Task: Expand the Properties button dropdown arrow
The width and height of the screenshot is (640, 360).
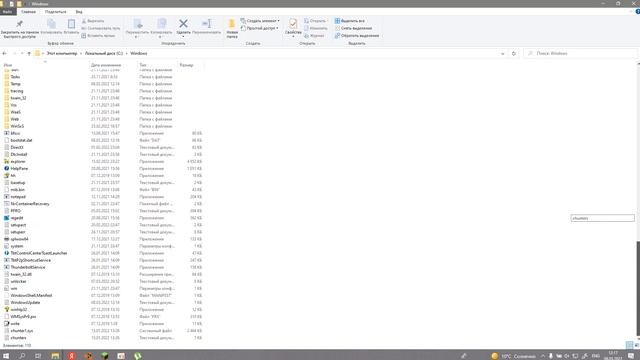Action: pos(293,37)
